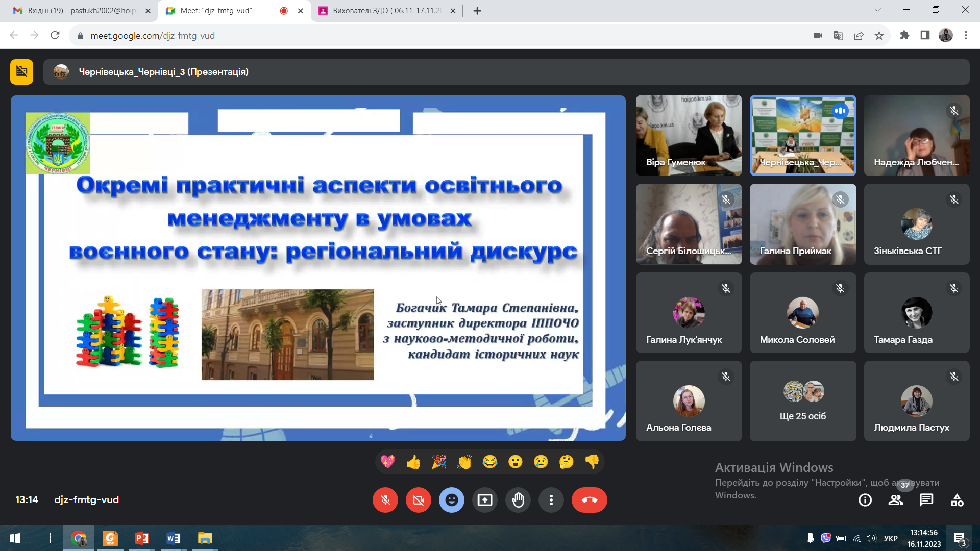Switch to the Вихователі ЗДО tab

pos(386,11)
